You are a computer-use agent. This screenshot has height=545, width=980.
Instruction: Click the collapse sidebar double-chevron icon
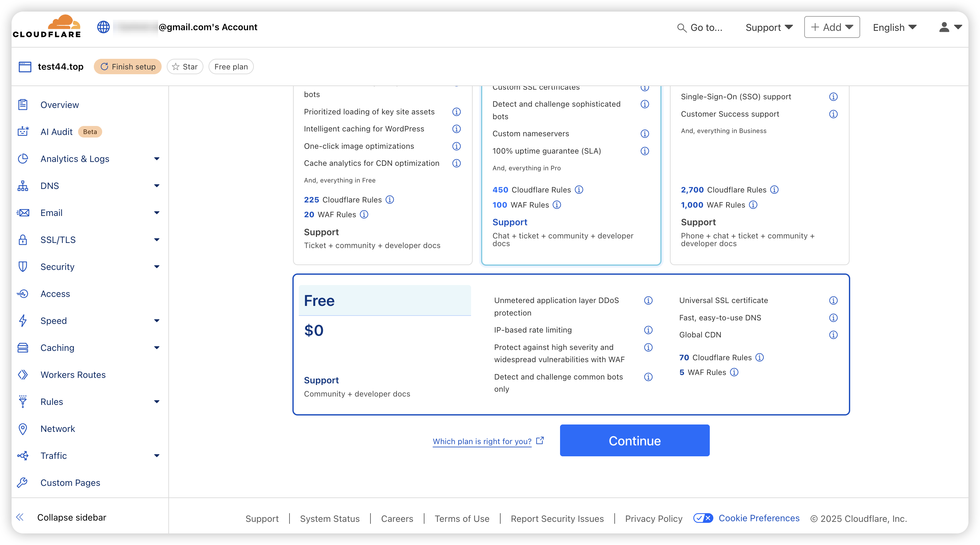pyautogui.click(x=20, y=517)
